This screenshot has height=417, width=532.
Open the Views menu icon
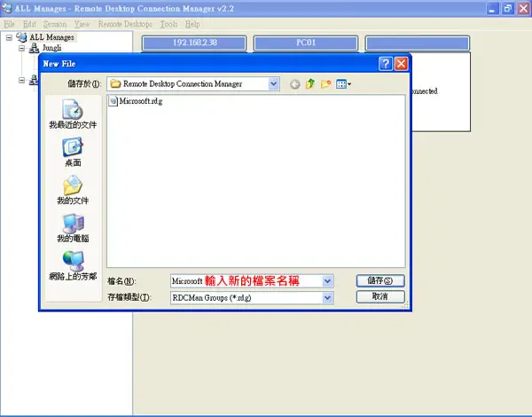(343, 84)
